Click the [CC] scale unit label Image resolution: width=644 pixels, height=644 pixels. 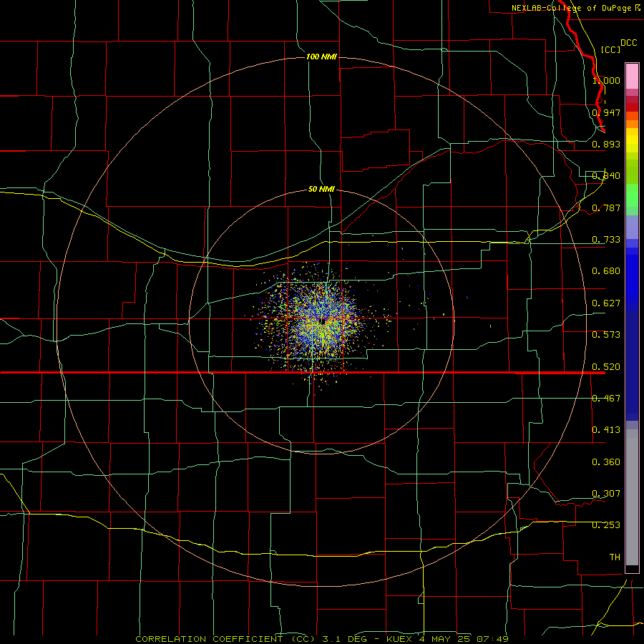610,49
